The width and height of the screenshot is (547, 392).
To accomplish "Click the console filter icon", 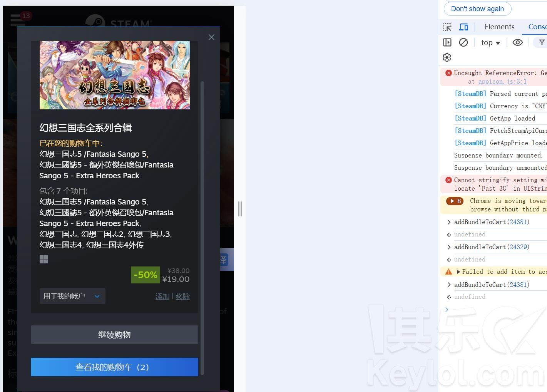I will [x=542, y=42].
